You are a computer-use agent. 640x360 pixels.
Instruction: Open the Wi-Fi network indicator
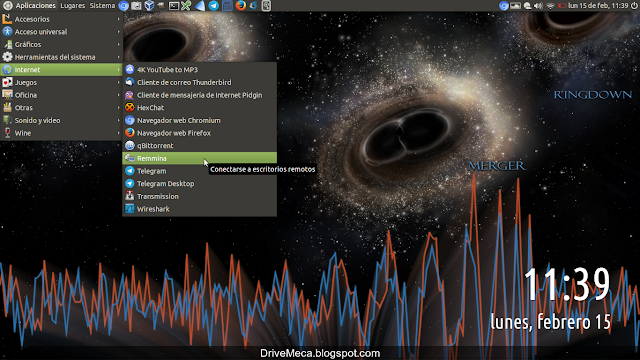click(x=551, y=6)
